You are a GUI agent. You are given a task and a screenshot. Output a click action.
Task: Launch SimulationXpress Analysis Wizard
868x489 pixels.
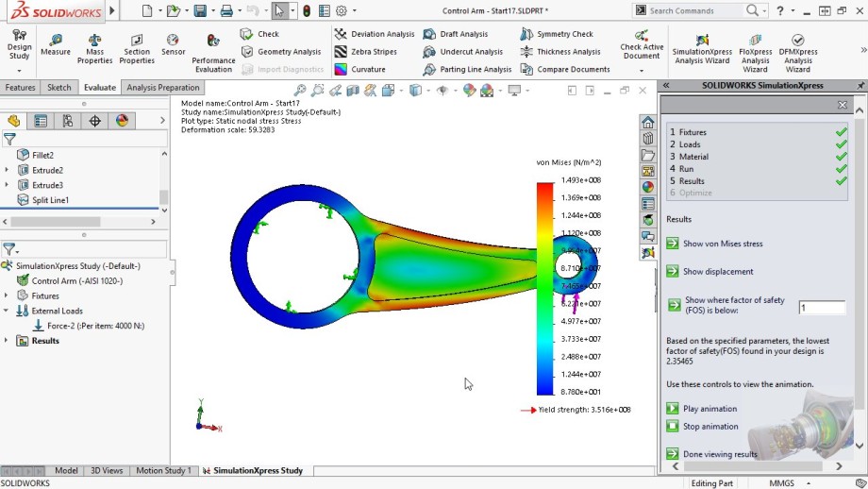click(x=701, y=50)
